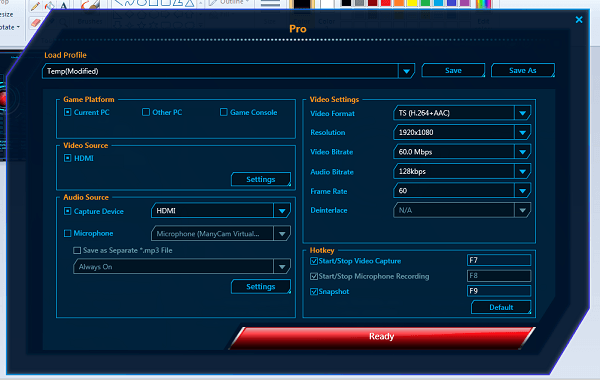The width and height of the screenshot is (600, 380).
Task: Close the Pro settings dialog
Action: [x=579, y=20]
